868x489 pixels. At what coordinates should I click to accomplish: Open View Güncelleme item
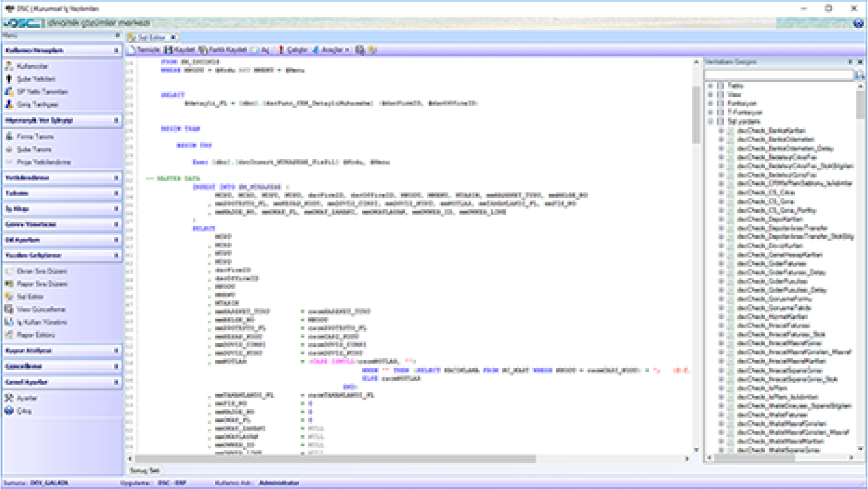35,309
